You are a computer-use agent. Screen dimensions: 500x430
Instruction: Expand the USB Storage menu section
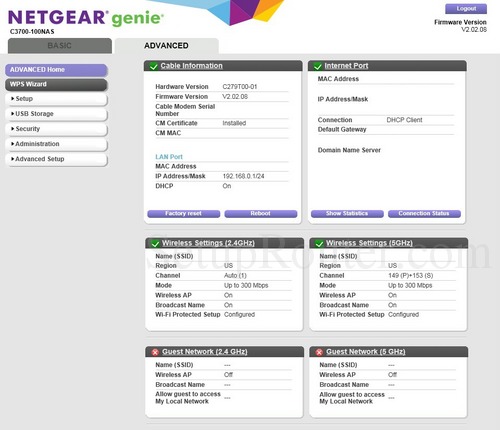pyautogui.click(x=56, y=114)
